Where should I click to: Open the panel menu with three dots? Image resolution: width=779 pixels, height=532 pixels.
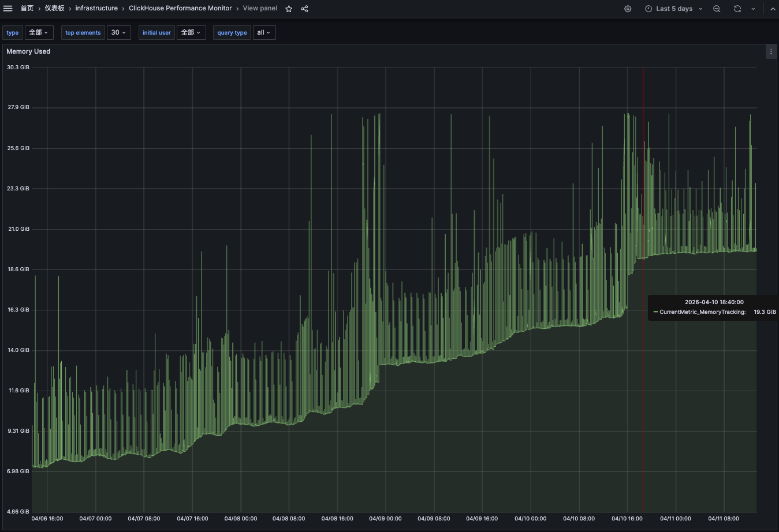coord(771,51)
